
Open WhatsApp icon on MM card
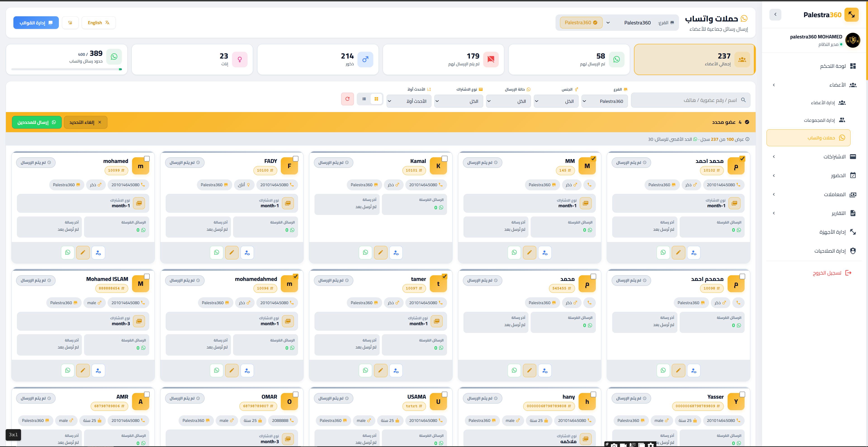click(514, 252)
